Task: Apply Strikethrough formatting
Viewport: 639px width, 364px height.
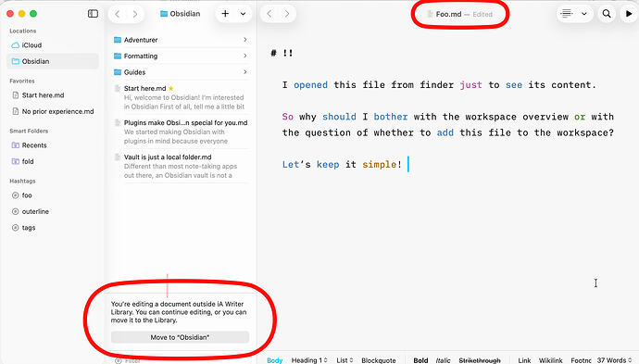Action: [x=480, y=360]
